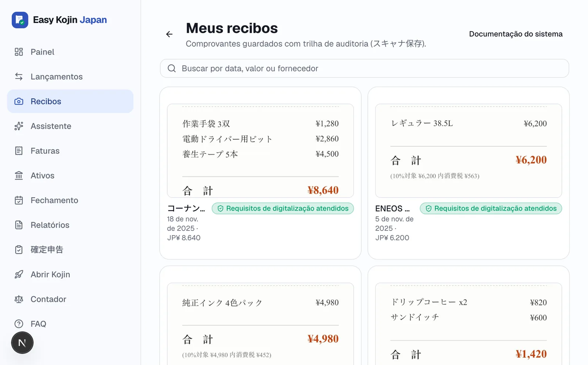Image resolution: width=588 pixels, height=365 pixels.
Task: Open the ENEOS fuel receipt thumbnail
Action: pyautogui.click(x=469, y=151)
